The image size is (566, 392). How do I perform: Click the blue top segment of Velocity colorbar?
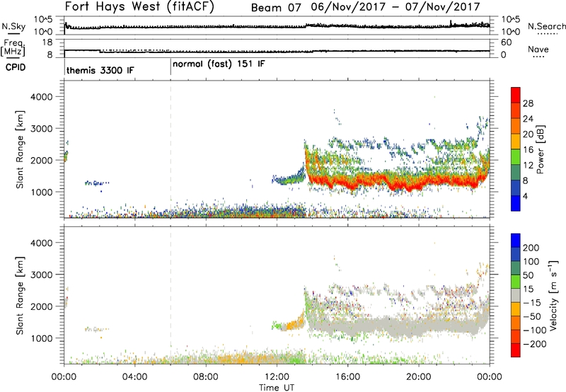(x=515, y=241)
